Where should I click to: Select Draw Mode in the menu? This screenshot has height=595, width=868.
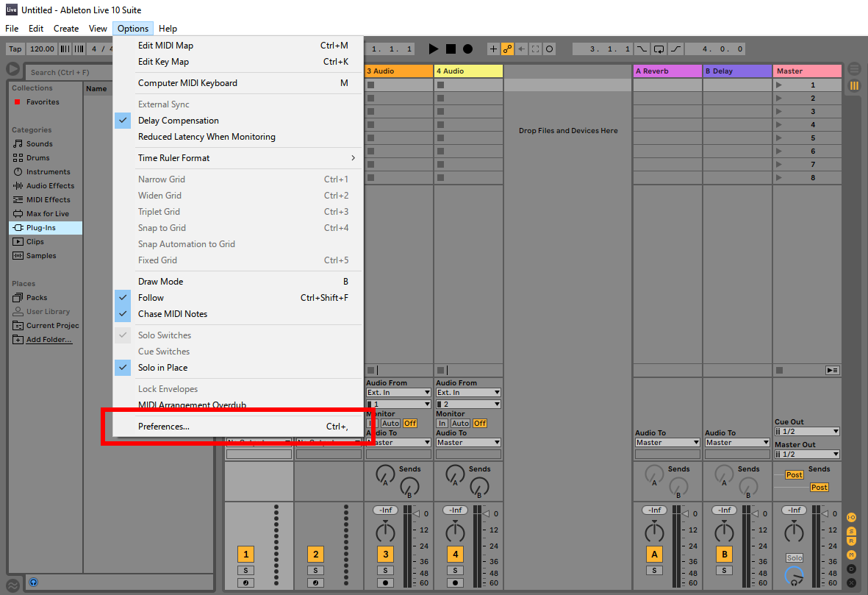point(238,282)
